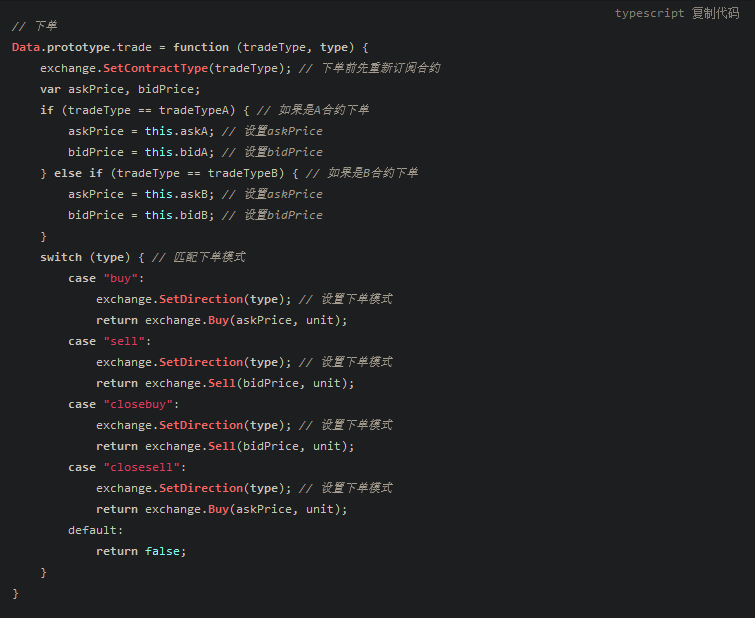This screenshot has height=618, width=755.
Task: Click the 下单前先重新订阅合约 comment
Action: pos(381,68)
